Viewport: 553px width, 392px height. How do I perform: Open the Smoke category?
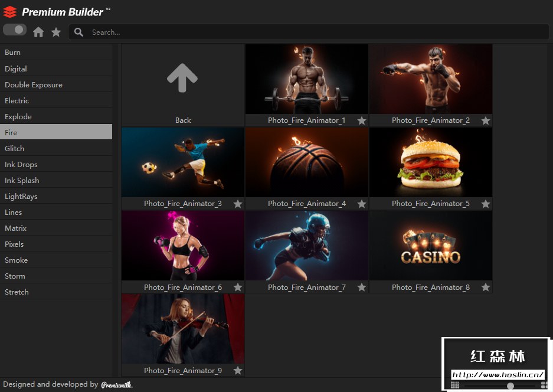(x=56, y=260)
